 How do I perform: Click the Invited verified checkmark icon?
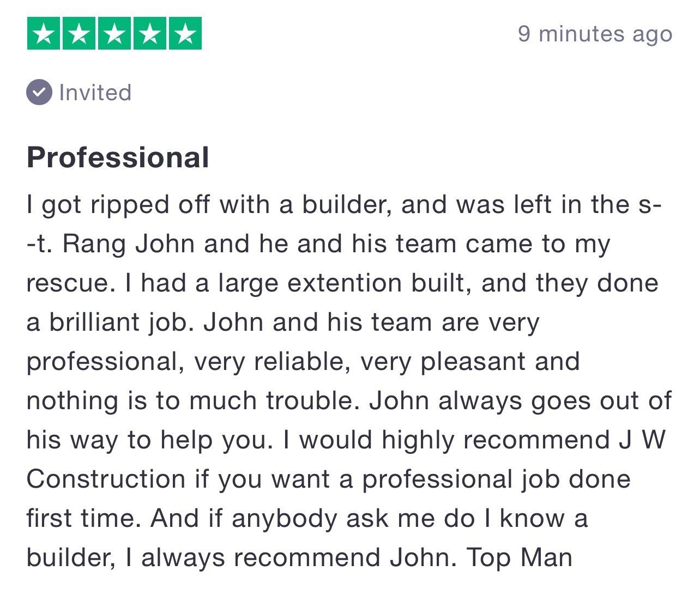pos(39,92)
